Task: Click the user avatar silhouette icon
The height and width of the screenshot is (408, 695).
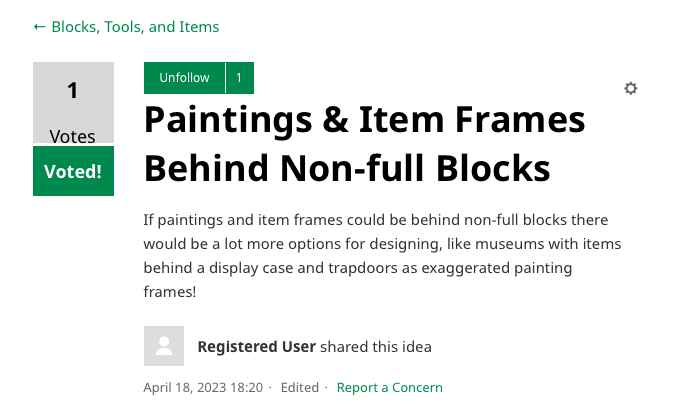Action: pos(164,346)
